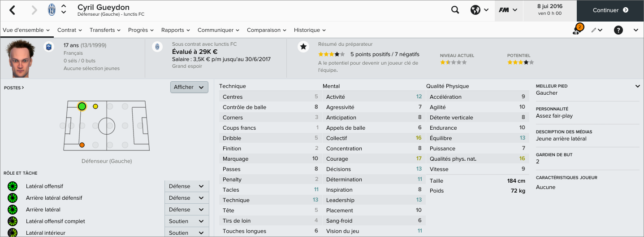Select the yellow left wing-back position dot
644x237 pixels.
95,106
